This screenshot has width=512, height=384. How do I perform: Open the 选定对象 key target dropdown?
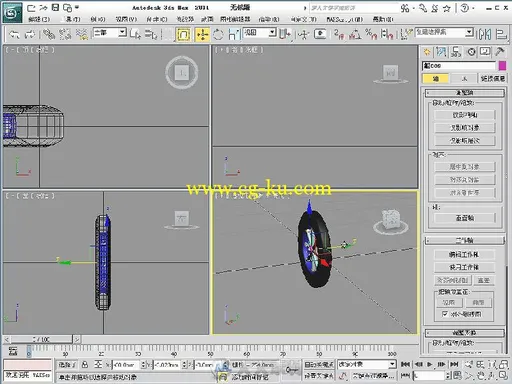tap(366, 364)
